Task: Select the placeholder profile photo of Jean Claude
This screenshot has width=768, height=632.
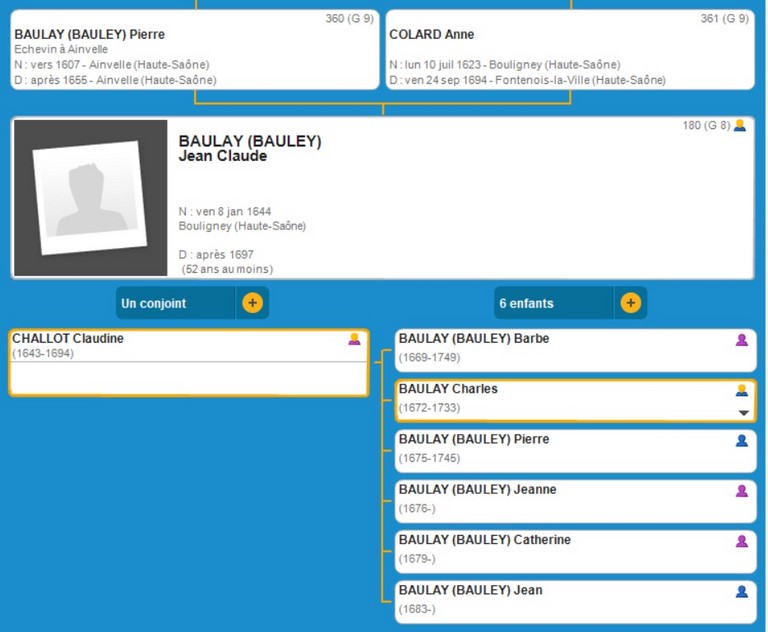Action: (x=90, y=198)
